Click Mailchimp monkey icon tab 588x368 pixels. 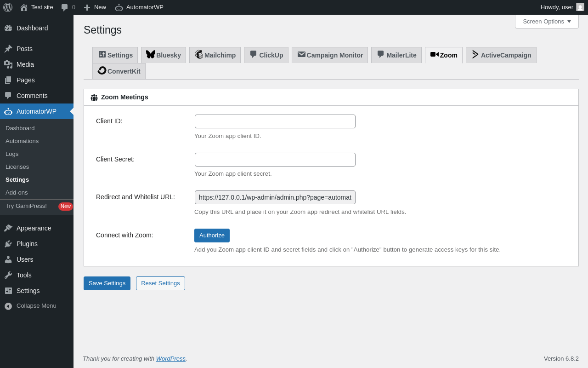199,54
